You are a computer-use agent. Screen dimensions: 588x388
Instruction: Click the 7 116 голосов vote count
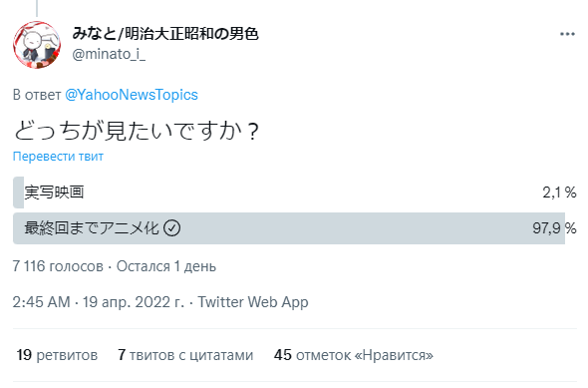[x=58, y=266]
